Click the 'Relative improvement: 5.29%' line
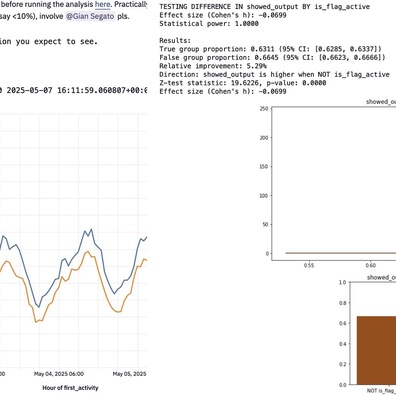 [213, 66]
